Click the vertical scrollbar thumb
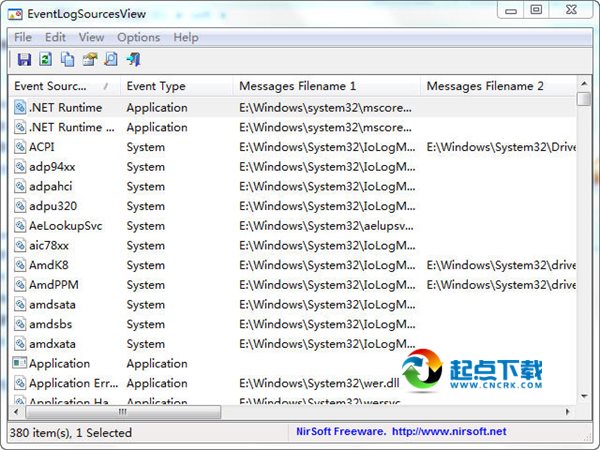This screenshot has width=600, height=450. pos(584,98)
